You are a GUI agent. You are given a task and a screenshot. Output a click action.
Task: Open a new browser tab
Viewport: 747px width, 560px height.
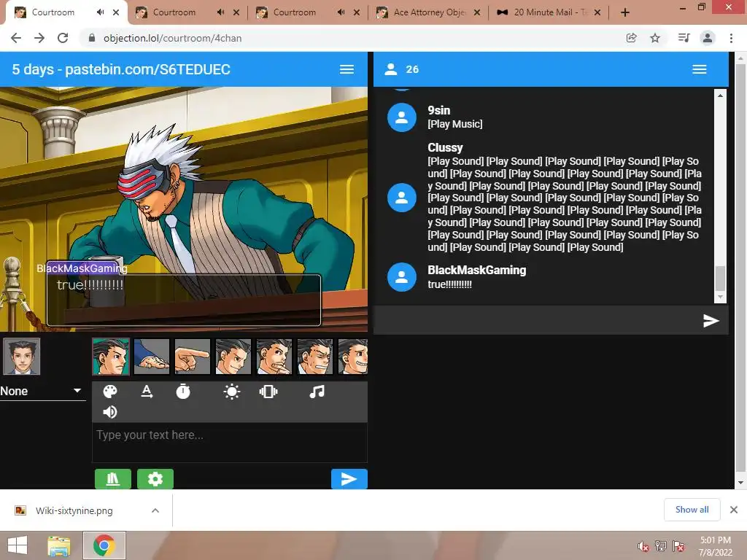point(625,13)
